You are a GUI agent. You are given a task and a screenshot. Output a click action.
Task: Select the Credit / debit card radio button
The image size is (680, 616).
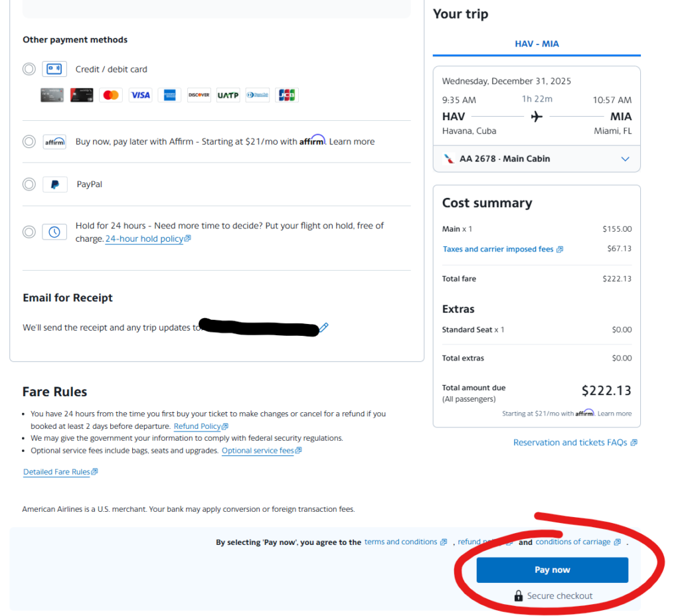29,69
